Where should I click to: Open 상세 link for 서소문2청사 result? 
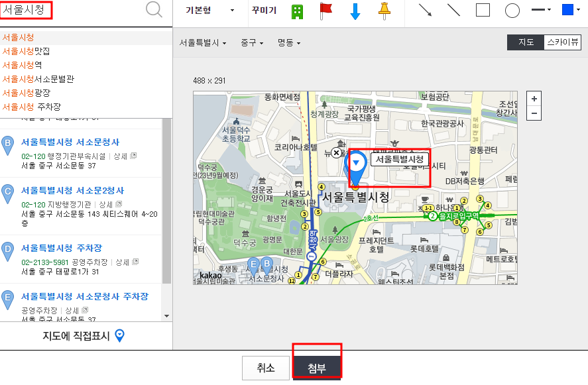coord(110,205)
